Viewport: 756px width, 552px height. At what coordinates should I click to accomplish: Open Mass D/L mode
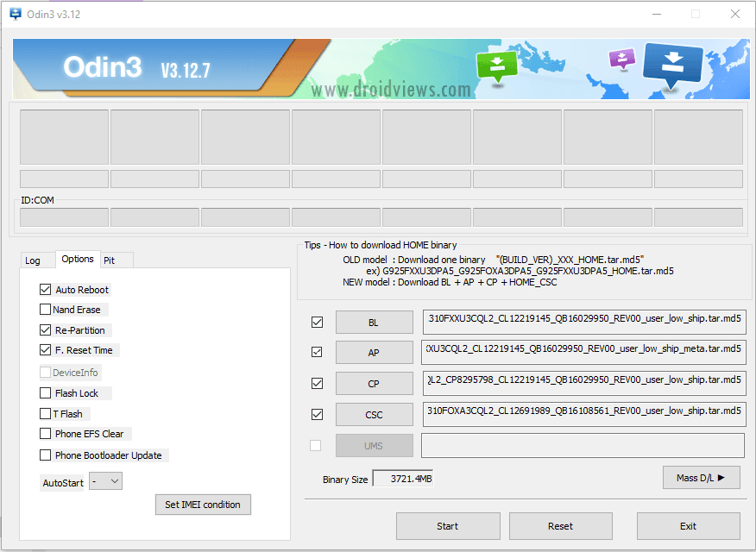point(701,478)
